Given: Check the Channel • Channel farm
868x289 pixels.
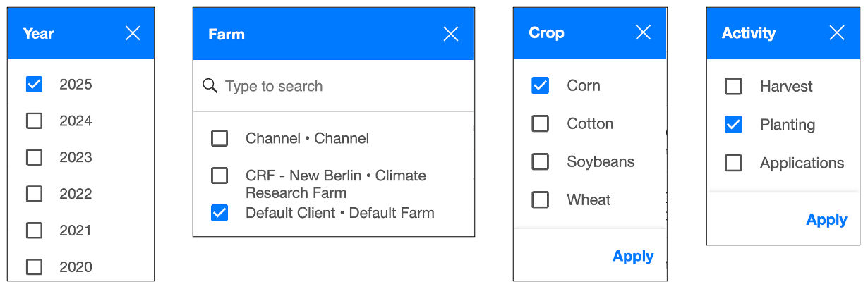Looking at the screenshot, I should click(x=219, y=138).
